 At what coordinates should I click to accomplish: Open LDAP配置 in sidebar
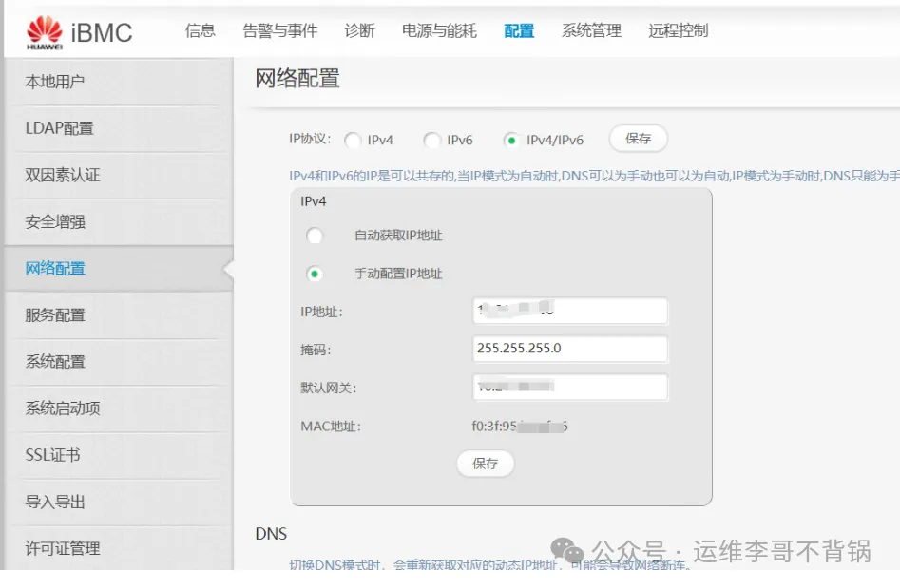(59, 128)
